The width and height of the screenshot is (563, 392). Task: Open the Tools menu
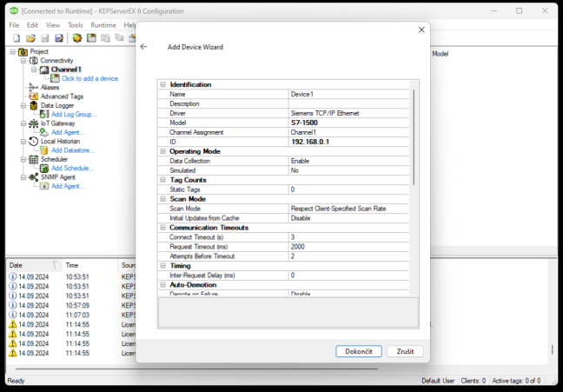coord(76,25)
